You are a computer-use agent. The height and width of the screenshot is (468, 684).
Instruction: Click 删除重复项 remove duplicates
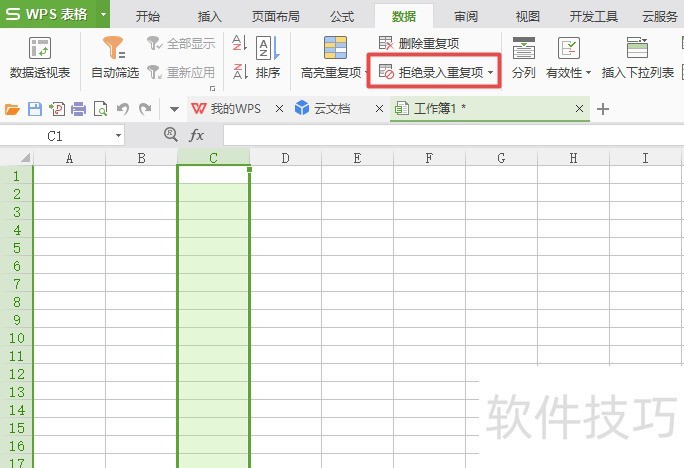(x=419, y=43)
